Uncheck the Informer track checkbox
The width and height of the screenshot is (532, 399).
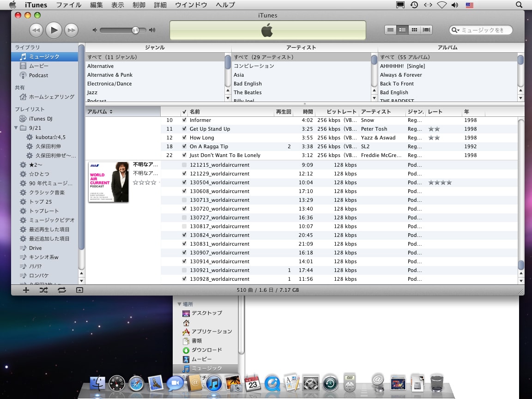(x=184, y=120)
